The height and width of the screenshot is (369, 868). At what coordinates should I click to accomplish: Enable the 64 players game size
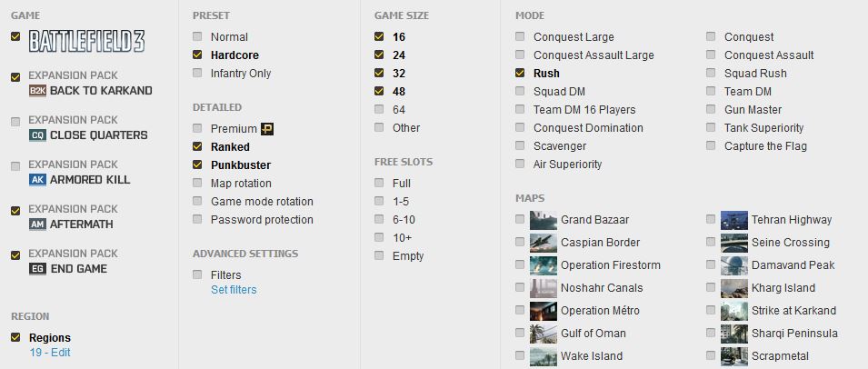point(379,109)
